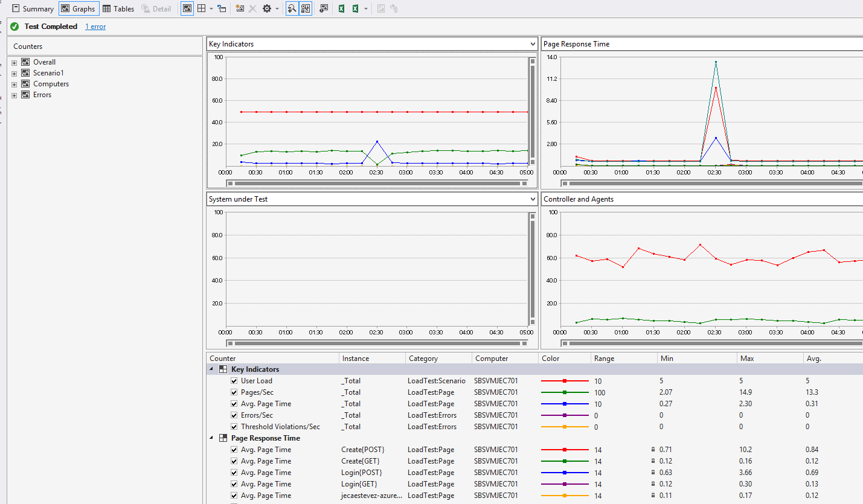The image size is (863, 504).
Task: Click the first Excel report icon
Action: click(x=341, y=9)
